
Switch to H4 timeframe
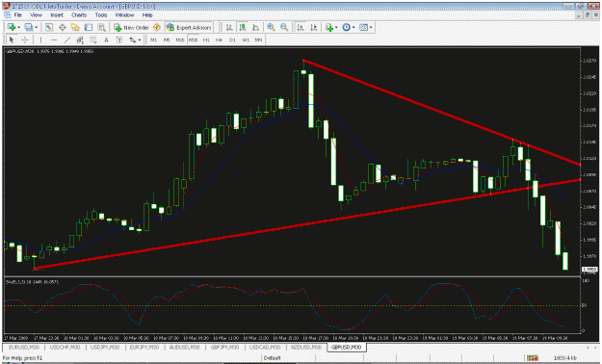tap(220, 39)
